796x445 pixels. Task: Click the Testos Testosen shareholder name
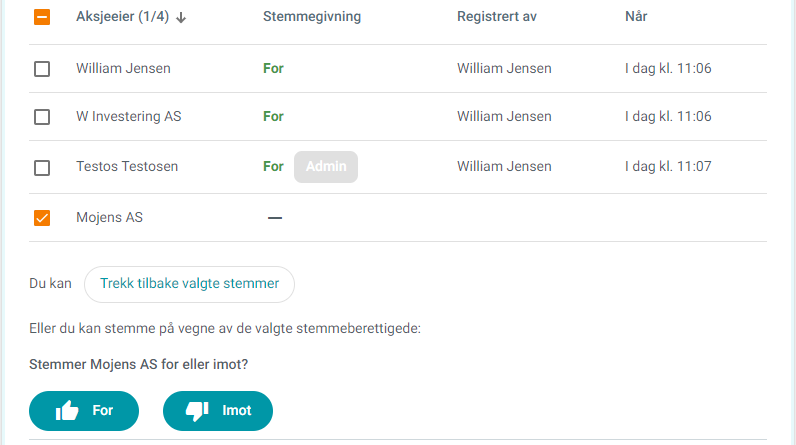[127, 166]
